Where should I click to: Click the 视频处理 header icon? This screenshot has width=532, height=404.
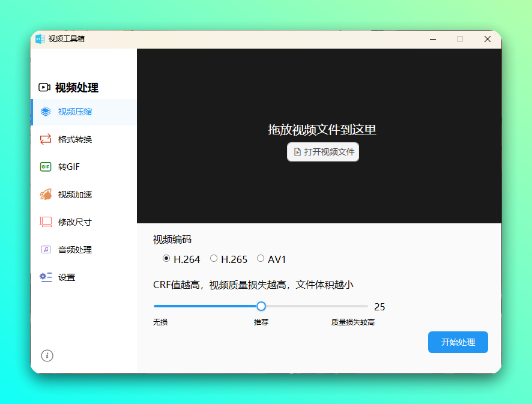pos(44,87)
